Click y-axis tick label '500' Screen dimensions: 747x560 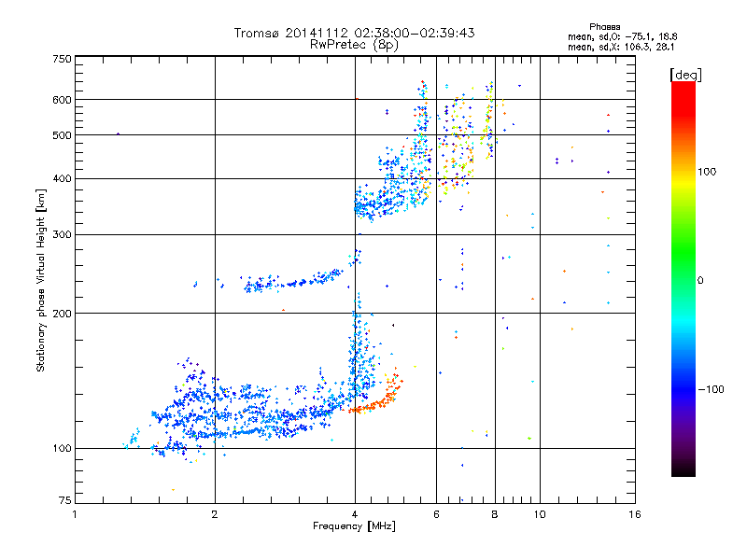pyautogui.click(x=62, y=135)
